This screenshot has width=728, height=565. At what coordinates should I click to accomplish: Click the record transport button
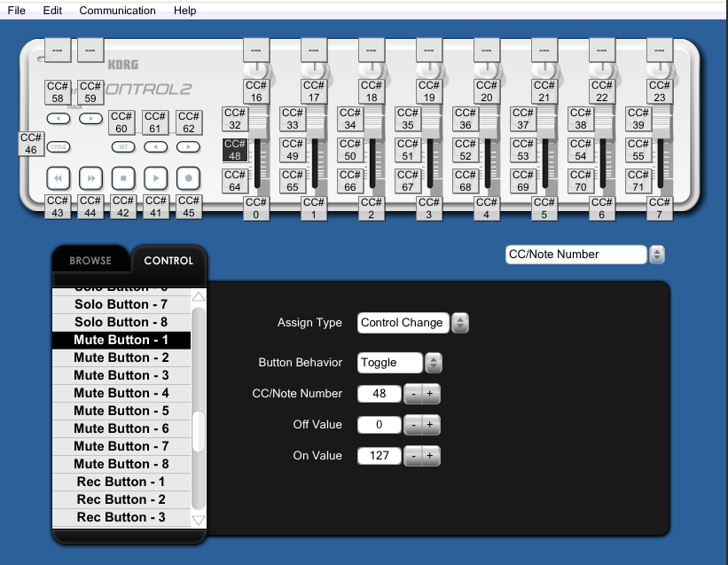click(188, 177)
